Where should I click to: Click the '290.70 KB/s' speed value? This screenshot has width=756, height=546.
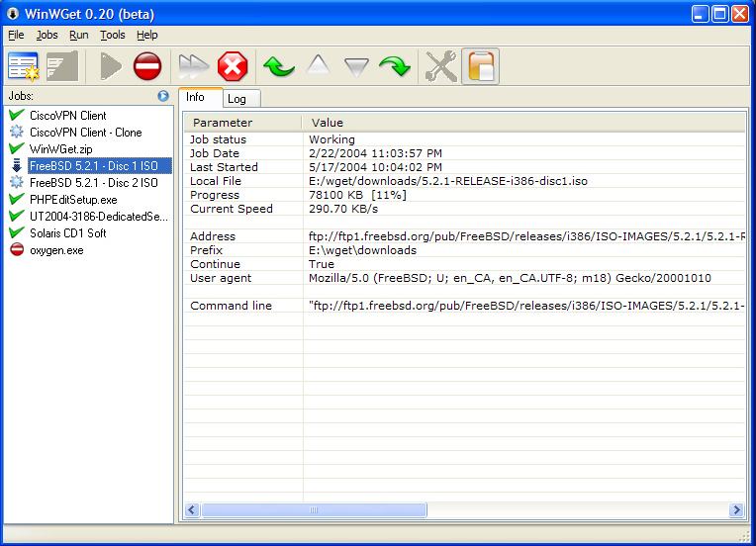click(x=343, y=209)
